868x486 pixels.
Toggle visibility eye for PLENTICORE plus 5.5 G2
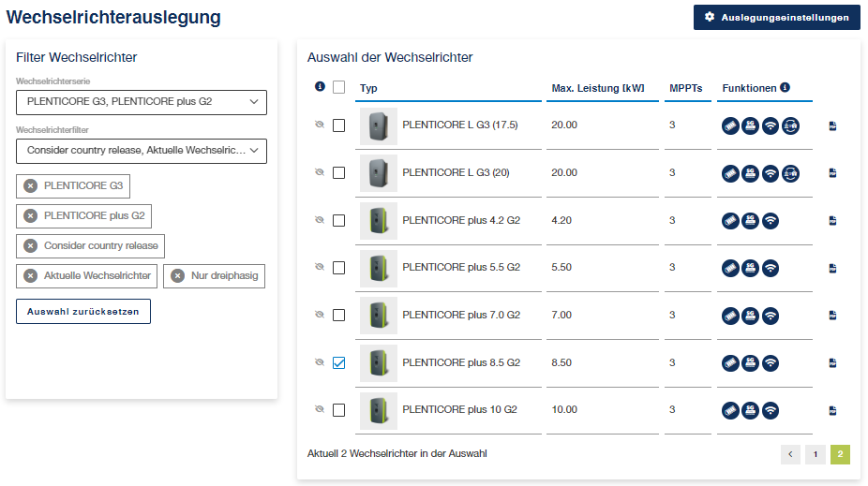320,267
